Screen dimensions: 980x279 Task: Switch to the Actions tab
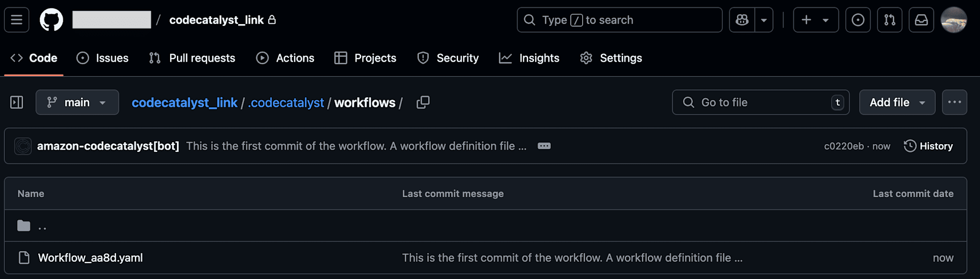285,58
